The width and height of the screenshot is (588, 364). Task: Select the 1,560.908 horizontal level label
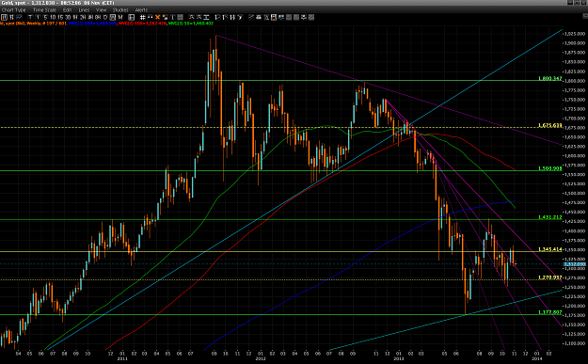pyautogui.click(x=550, y=168)
